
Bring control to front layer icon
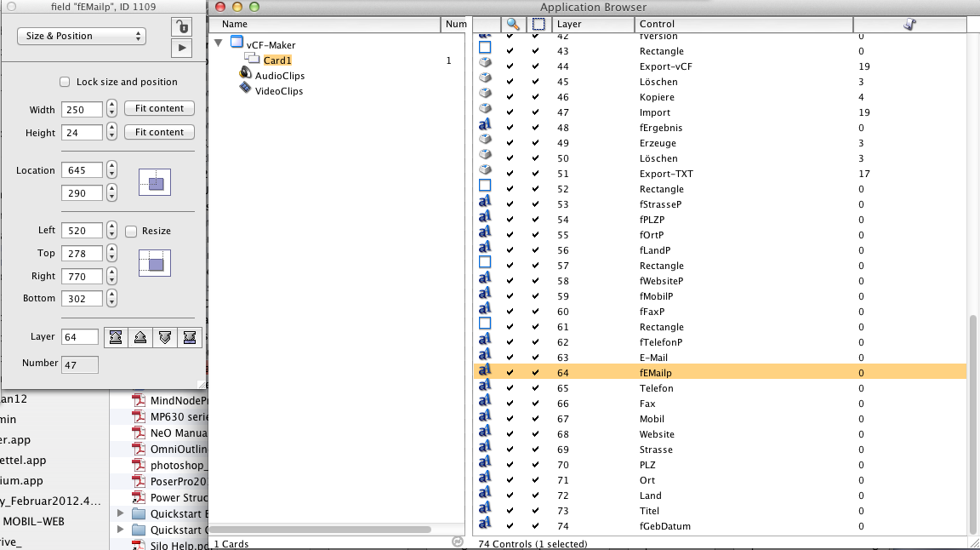tap(115, 338)
